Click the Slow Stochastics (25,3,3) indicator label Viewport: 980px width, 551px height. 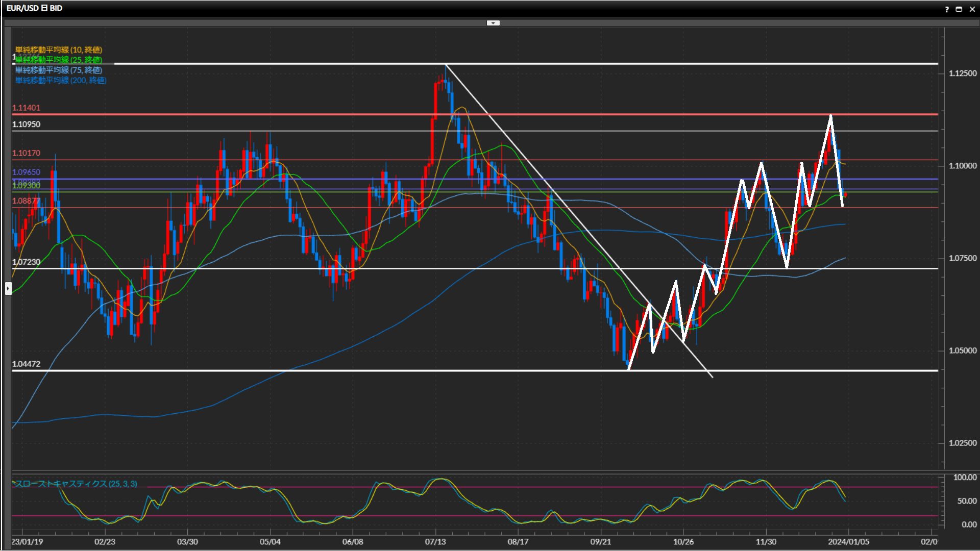[x=76, y=484]
